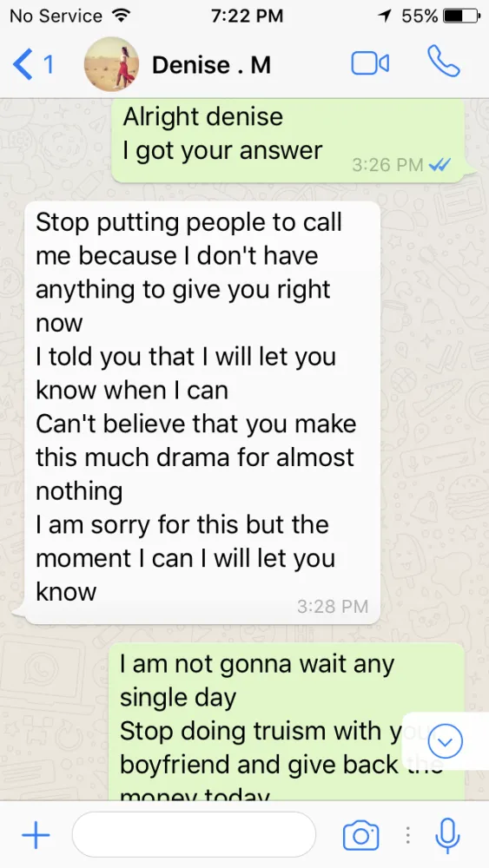Jump to latest messages with down arrow
489x868 pixels.
[446, 741]
